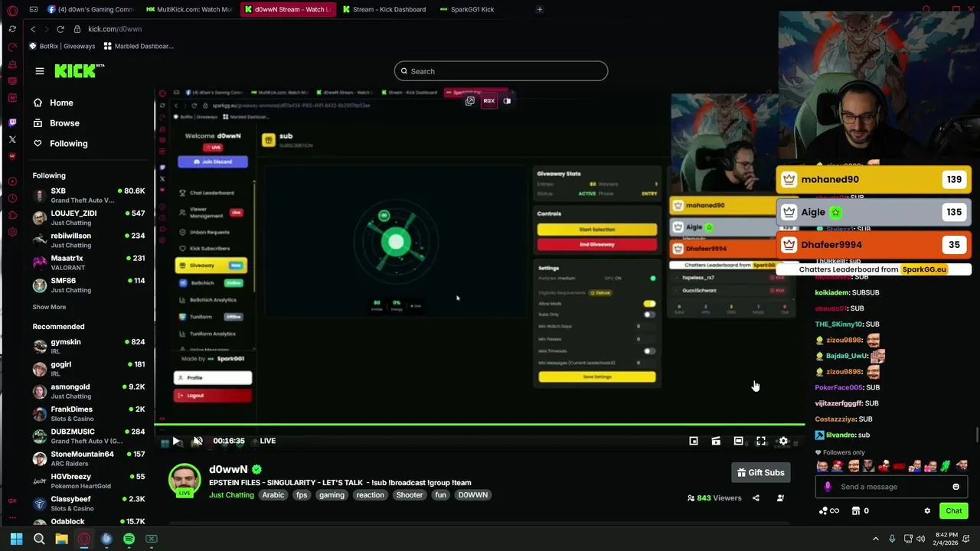Open LOUJEY_ZIDI channel in Following list

pyautogui.click(x=88, y=217)
